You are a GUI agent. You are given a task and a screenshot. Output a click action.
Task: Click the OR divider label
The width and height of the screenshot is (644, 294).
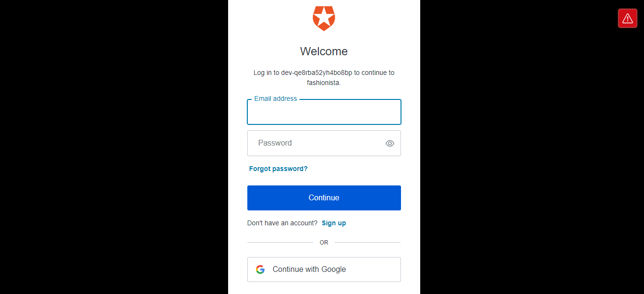[324, 243]
